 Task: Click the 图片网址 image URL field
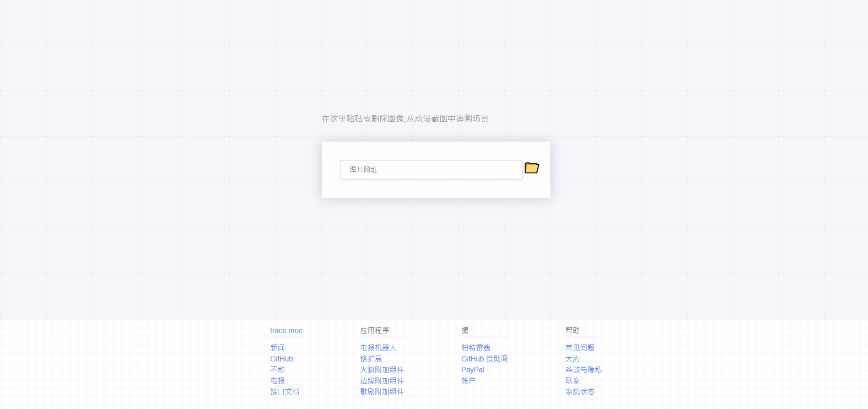[431, 170]
